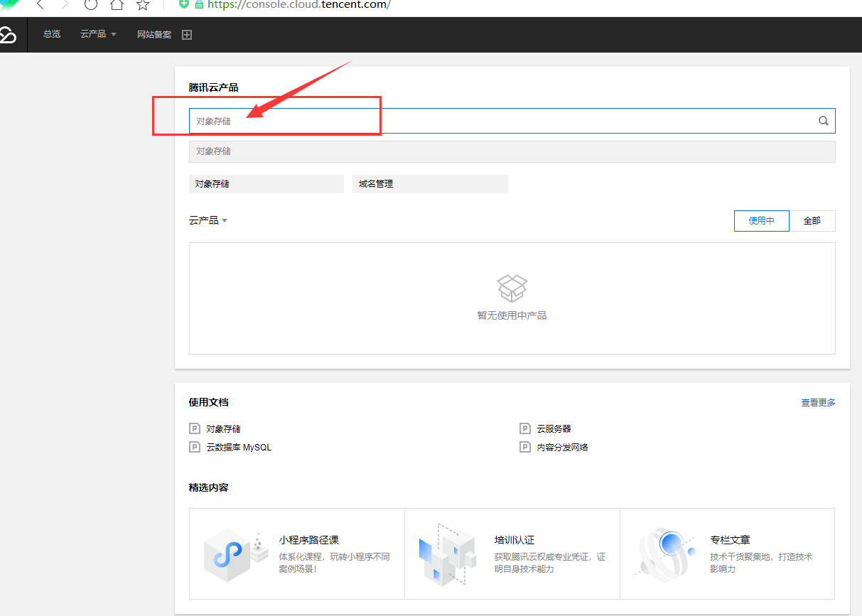Screen dimensions: 862x616
Task: Click the 对象存储 recent product shortcut
Action: tap(266, 184)
